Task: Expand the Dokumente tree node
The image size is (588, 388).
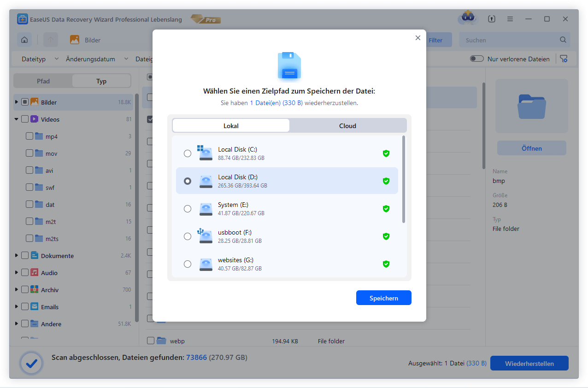Action: (17, 255)
